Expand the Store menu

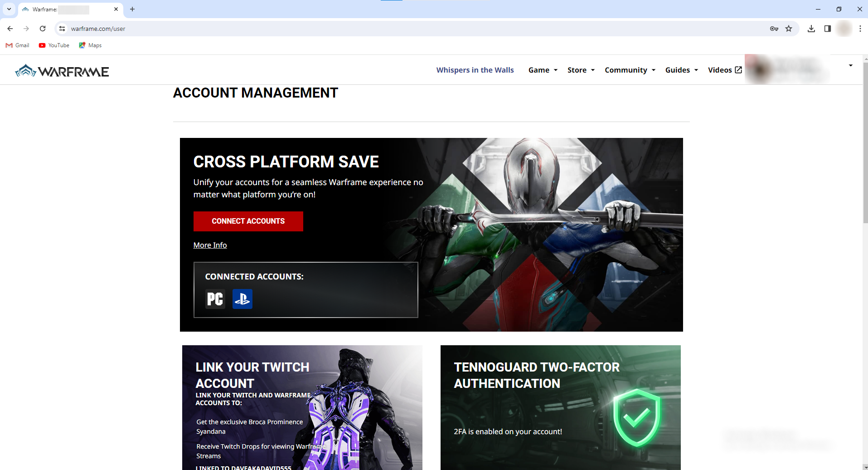pyautogui.click(x=581, y=70)
